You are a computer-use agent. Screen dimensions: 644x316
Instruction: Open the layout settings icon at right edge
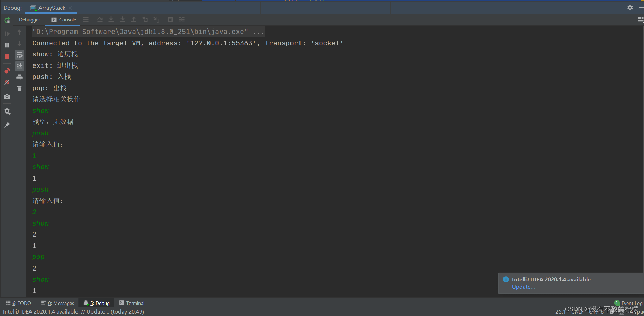click(641, 20)
